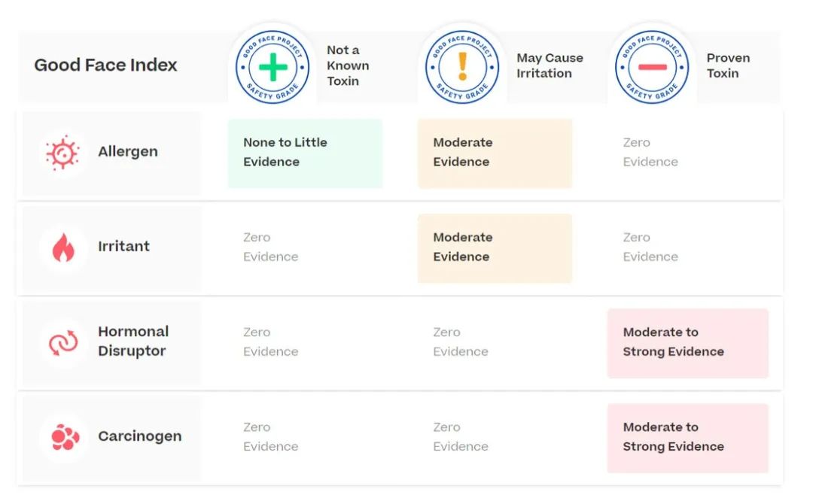Select the May Cause Irritation header
The height and width of the screenshot is (504, 813).
550,65
